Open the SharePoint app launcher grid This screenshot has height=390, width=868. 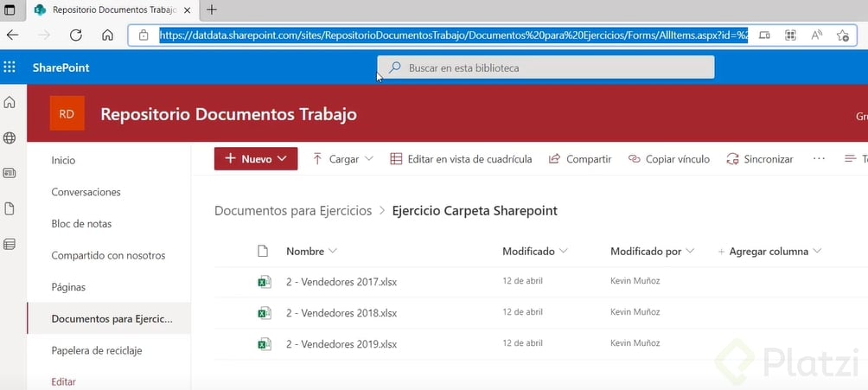pos(10,67)
